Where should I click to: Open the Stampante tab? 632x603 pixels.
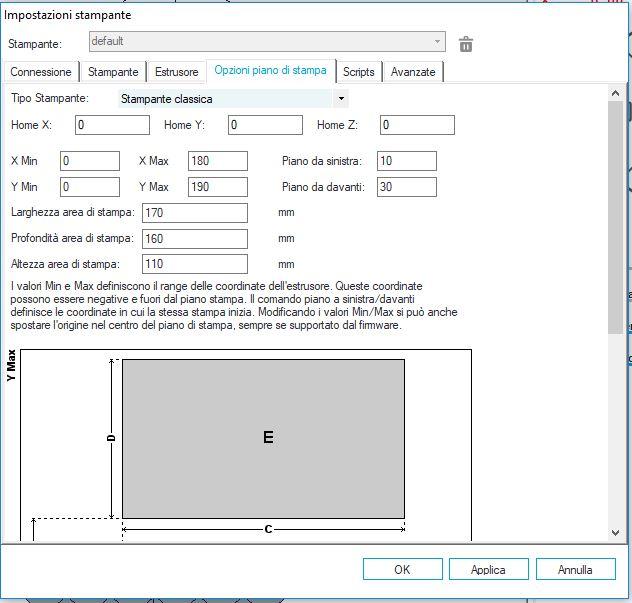pyautogui.click(x=113, y=72)
